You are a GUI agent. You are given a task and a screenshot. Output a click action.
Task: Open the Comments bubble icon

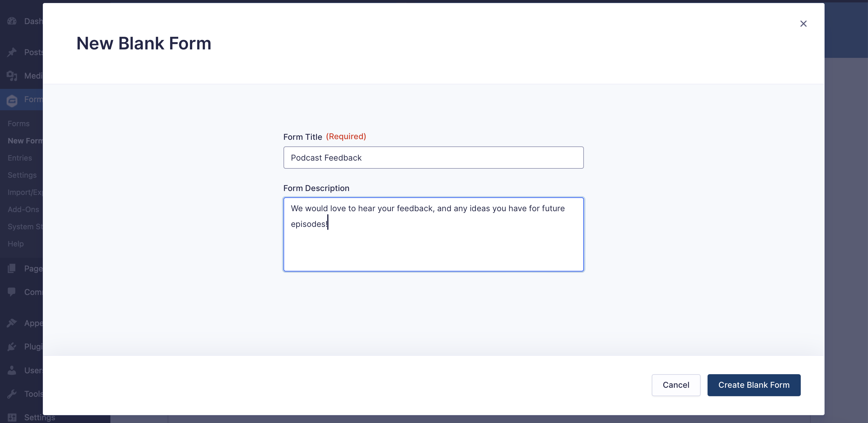pyautogui.click(x=12, y=292)
